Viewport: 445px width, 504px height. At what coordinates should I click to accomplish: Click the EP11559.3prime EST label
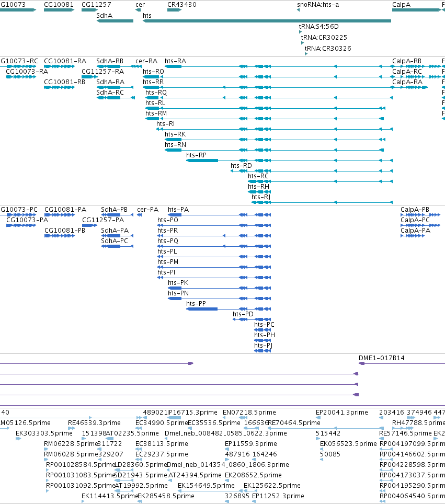tap(251, 443)
